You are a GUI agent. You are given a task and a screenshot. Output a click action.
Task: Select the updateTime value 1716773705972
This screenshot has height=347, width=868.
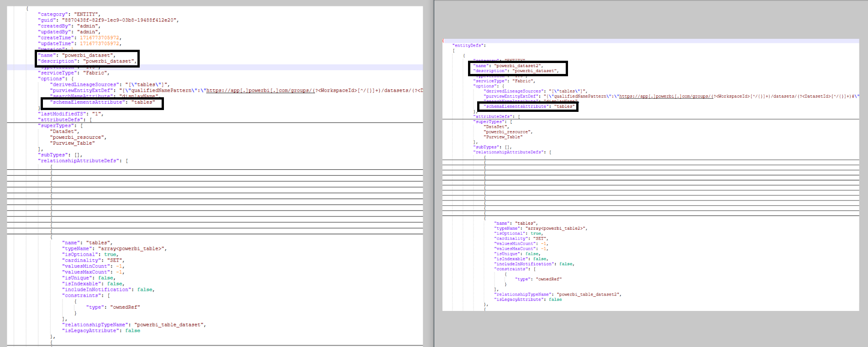100,44
